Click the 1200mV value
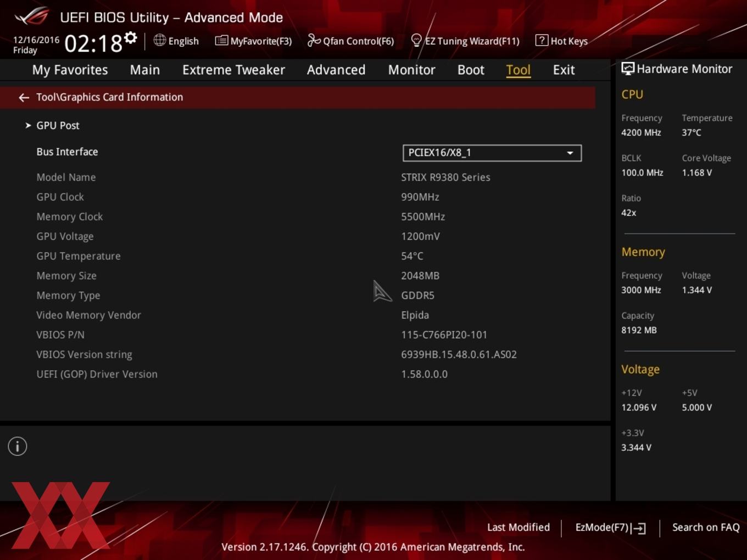747x560 pixels. coord(420,237)
